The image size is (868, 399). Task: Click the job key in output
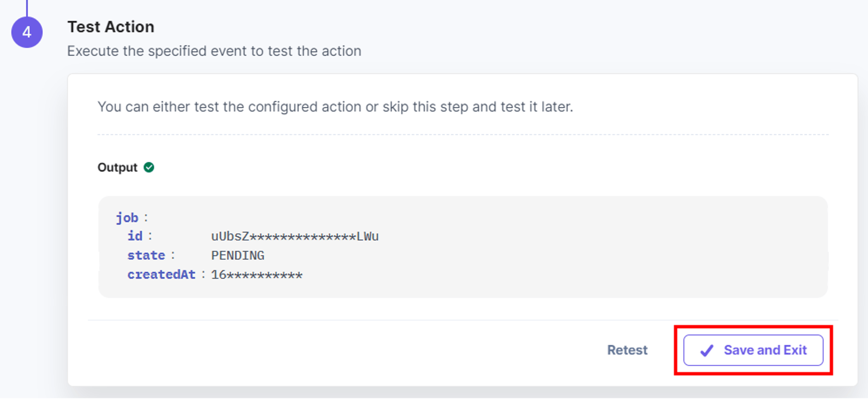127,218
